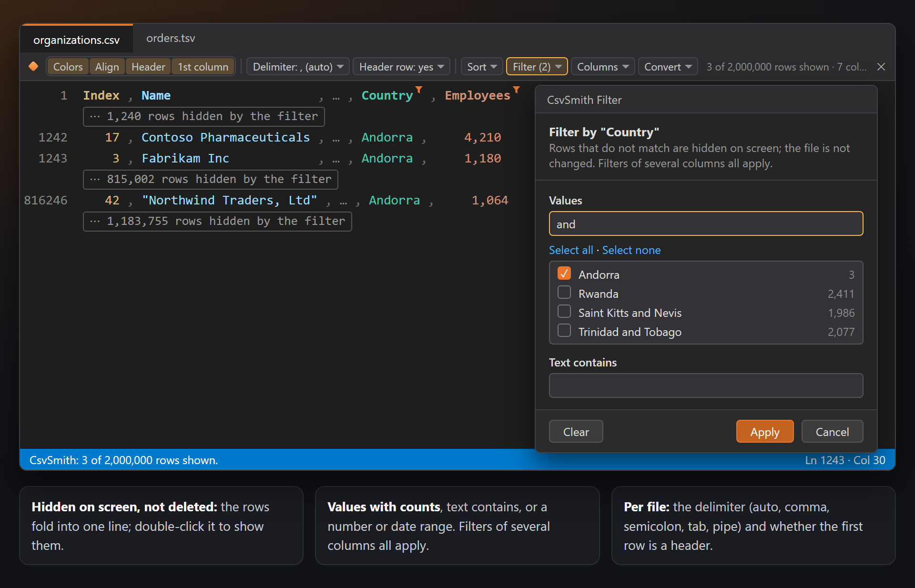915x588 pixels.
Task: Toggle the Align toolbar button
Action: (x=107, y=67)
